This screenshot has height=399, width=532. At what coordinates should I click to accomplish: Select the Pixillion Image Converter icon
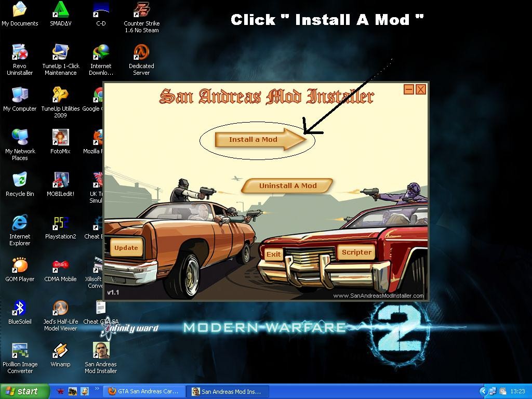point(20,358)
